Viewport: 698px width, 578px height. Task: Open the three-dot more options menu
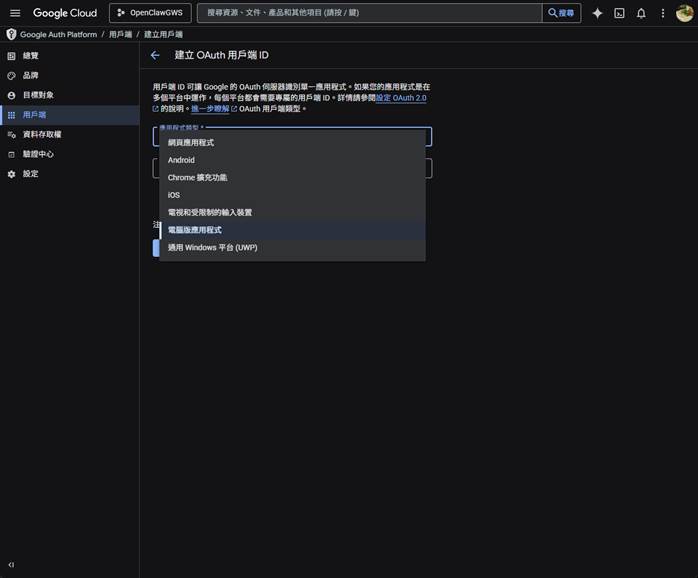(x=662, y=13)
